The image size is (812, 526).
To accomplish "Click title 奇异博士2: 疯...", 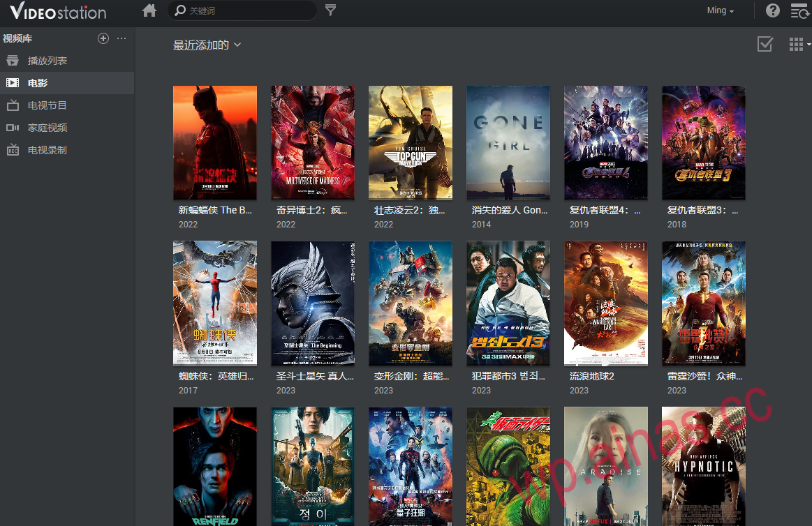I will [312, 210].
